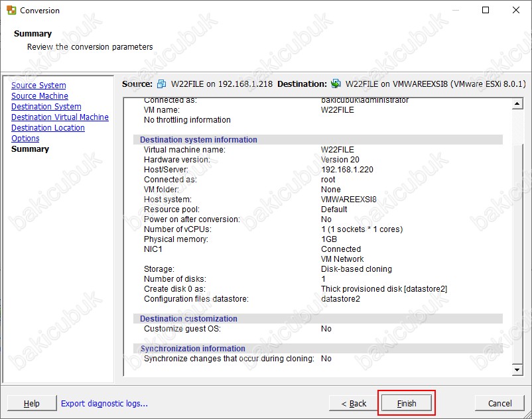Click the Resource pool value Default

point(334,209)
